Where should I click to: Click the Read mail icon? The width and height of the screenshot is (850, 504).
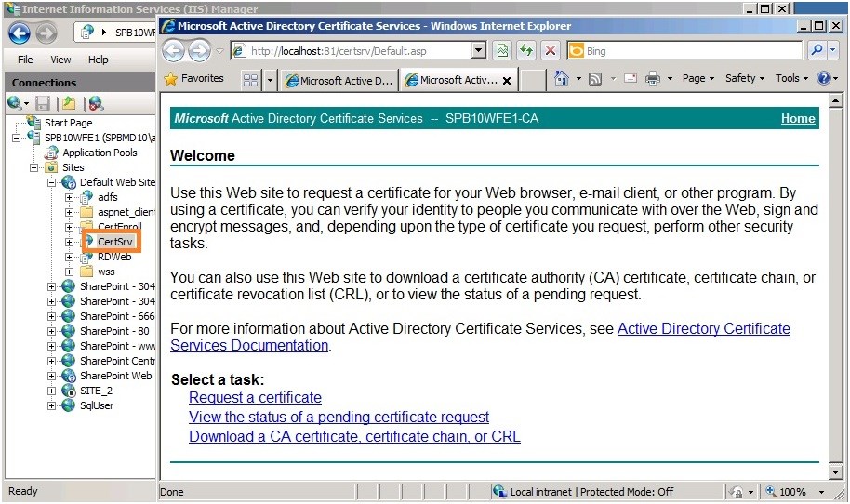630,79
